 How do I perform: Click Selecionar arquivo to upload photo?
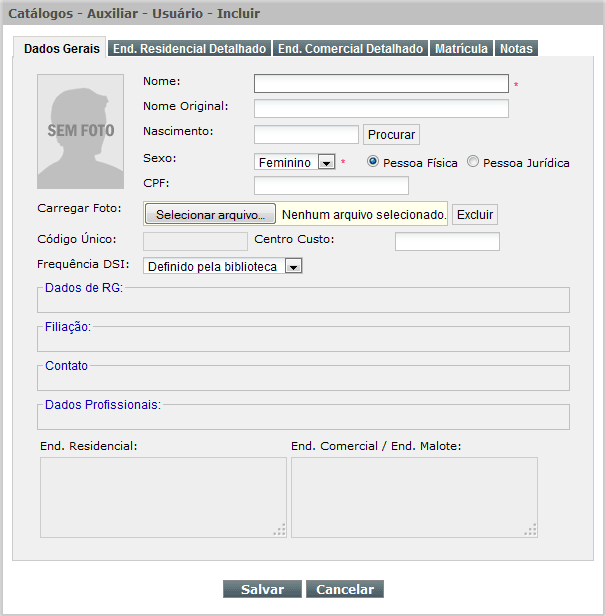pyautogui.click(x=210, y=214)
